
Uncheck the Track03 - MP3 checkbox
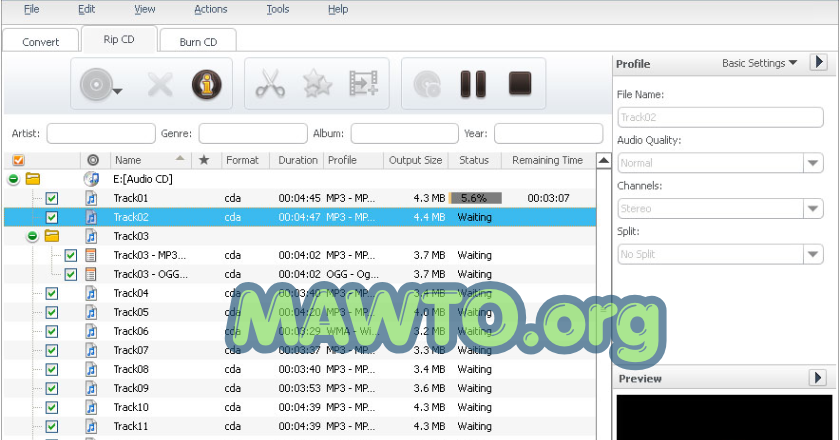71,255
